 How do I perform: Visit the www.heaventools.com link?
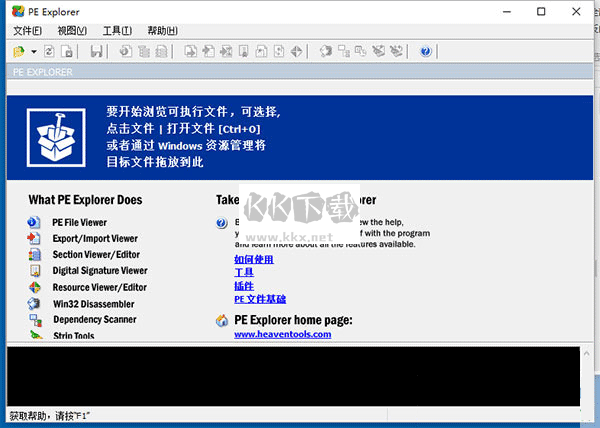point(282,334)
